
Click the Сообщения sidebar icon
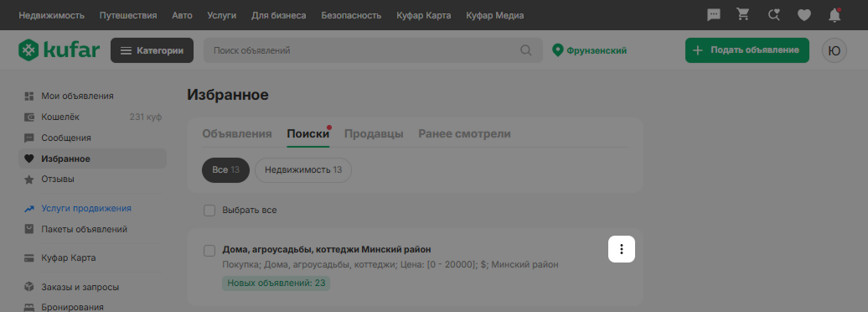pyautogui.click(x=29, y=138)
